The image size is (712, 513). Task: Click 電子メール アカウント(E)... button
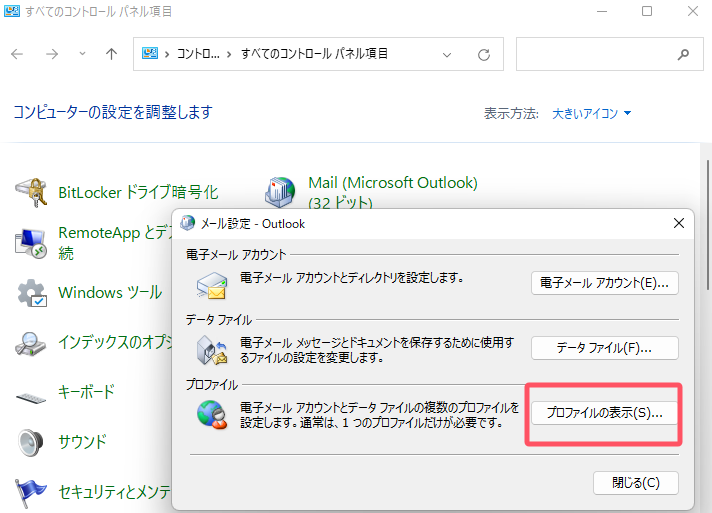605,283
